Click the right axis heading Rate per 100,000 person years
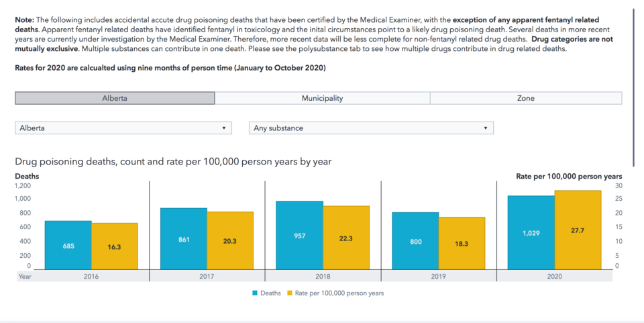The image size is (644, 323). 569,177
